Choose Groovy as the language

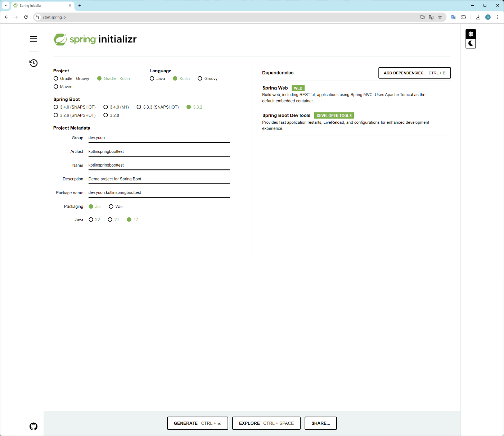[207, 78]
